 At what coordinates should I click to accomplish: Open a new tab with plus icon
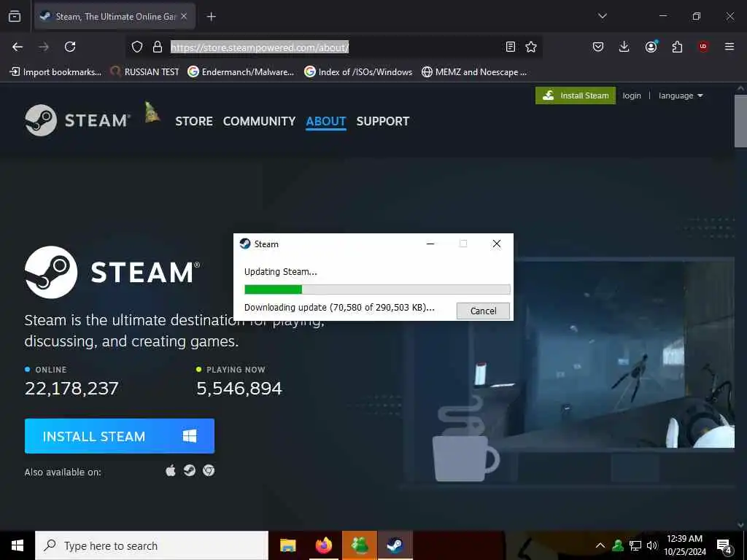click(x=211, y=17)
